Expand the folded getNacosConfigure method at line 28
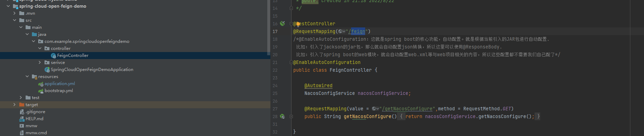 [291, 116]
